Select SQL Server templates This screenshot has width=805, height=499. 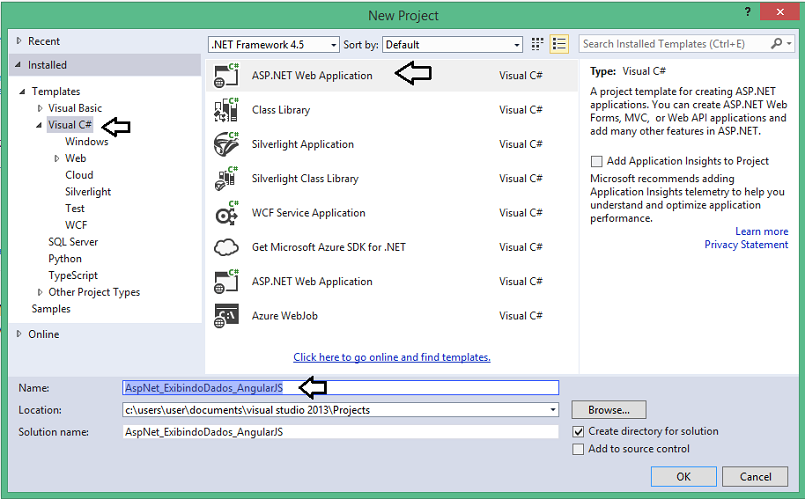pos(73,242)
